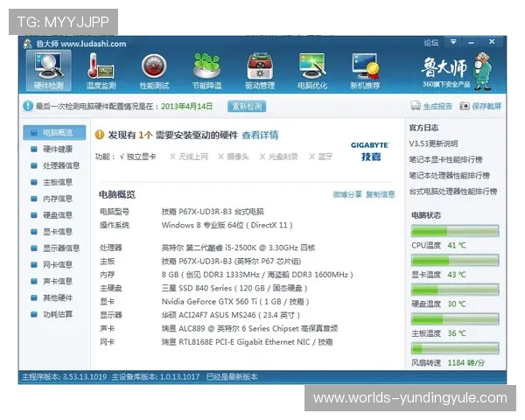525x420 pixels.
Task: Open the 温度监测 temperature monitor
Action: coord(101,71)
